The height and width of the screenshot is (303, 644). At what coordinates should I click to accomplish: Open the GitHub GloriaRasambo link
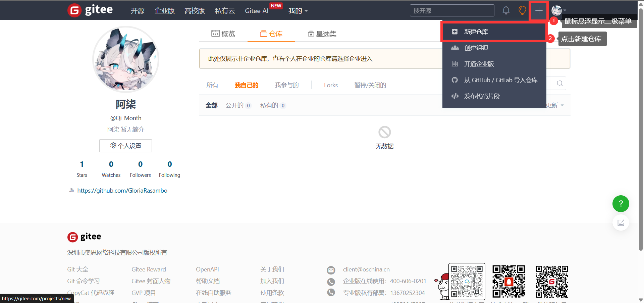(x=122, y=191)
